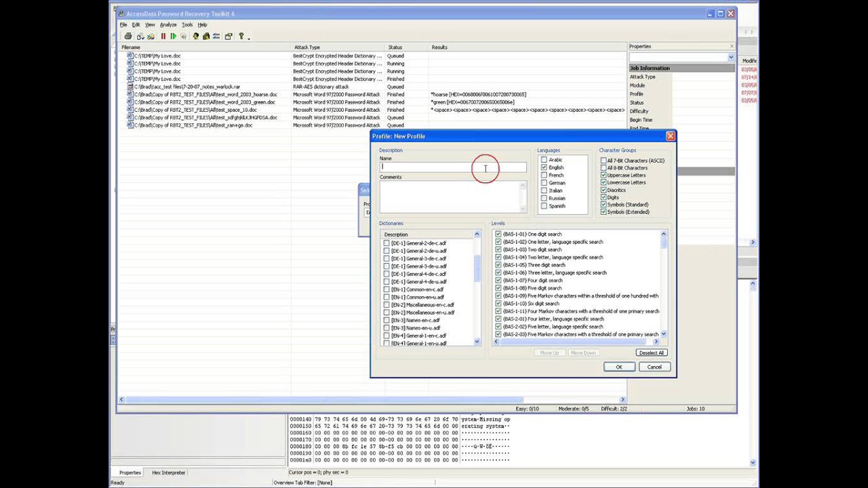
Task: Open the Edit menu
Action: [x=136, y=25]
